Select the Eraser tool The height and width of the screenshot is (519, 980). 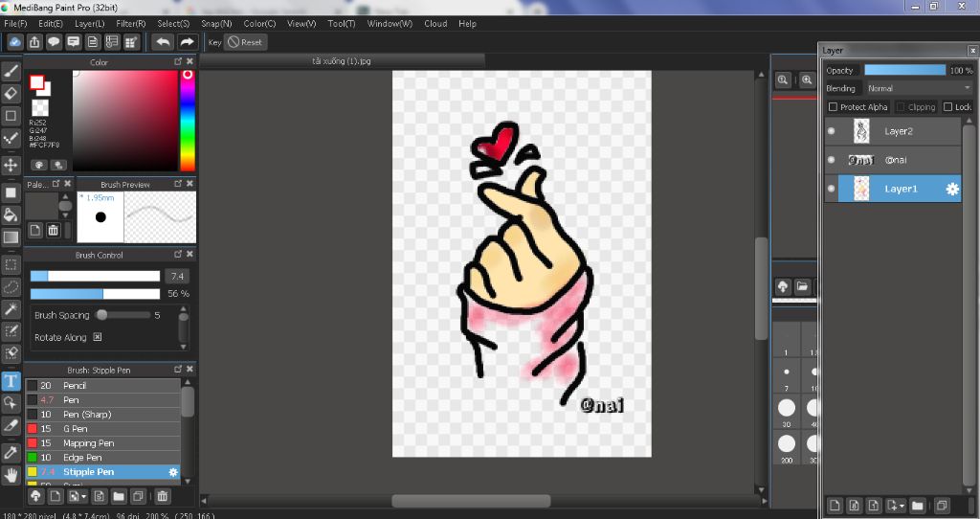click(11, 93)
